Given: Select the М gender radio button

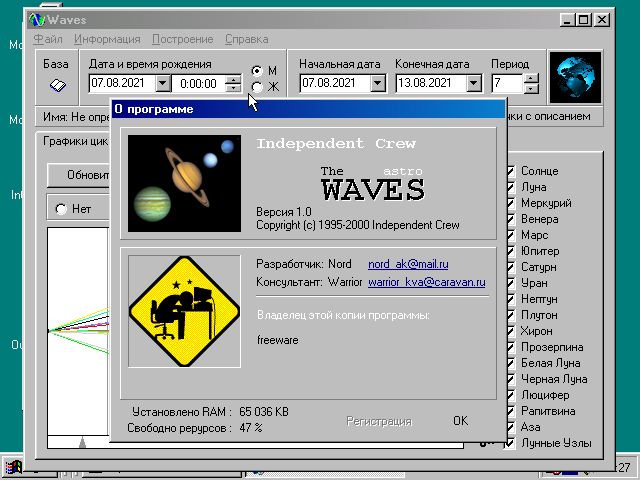Looking at the screenshot, I should tap(258, 71).
